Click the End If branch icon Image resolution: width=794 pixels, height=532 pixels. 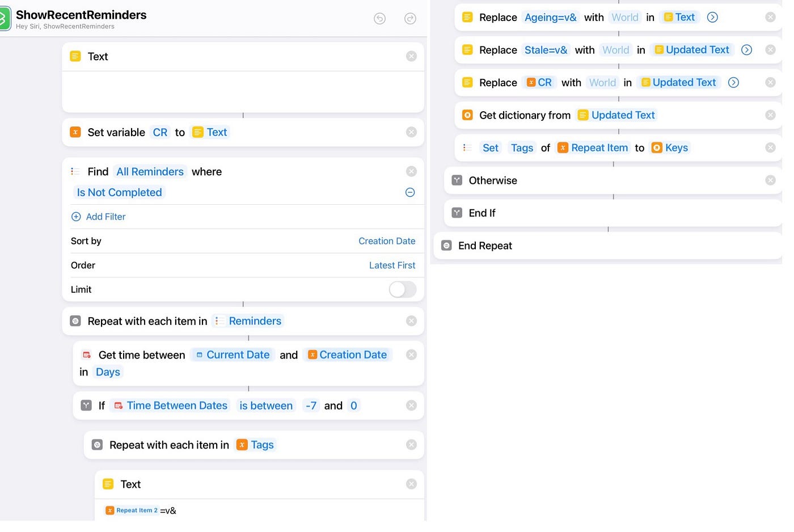[457, 213]
